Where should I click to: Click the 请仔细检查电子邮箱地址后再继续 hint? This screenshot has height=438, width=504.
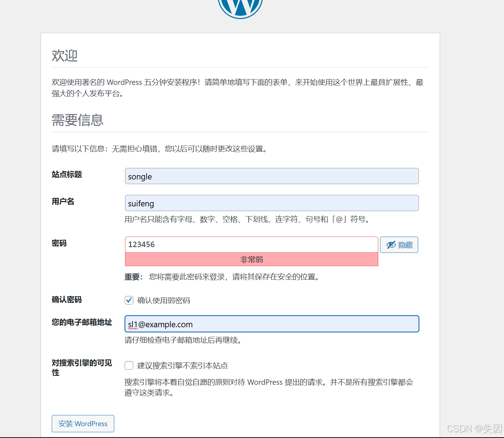(183, 340)
